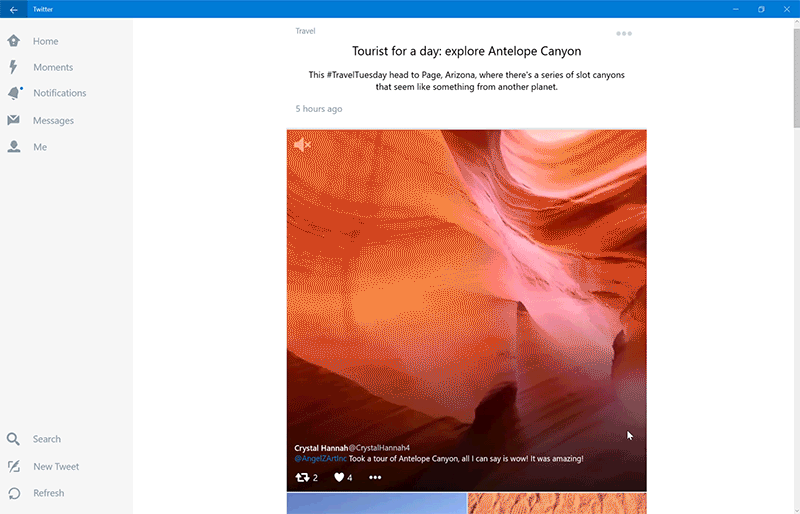This screenshot has height=514, width=800.
Task: Click the Search magnifier icon
Action: pos(13,439)
